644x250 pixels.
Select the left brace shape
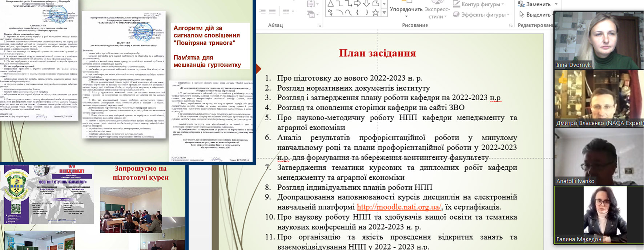tap(357, 12)
